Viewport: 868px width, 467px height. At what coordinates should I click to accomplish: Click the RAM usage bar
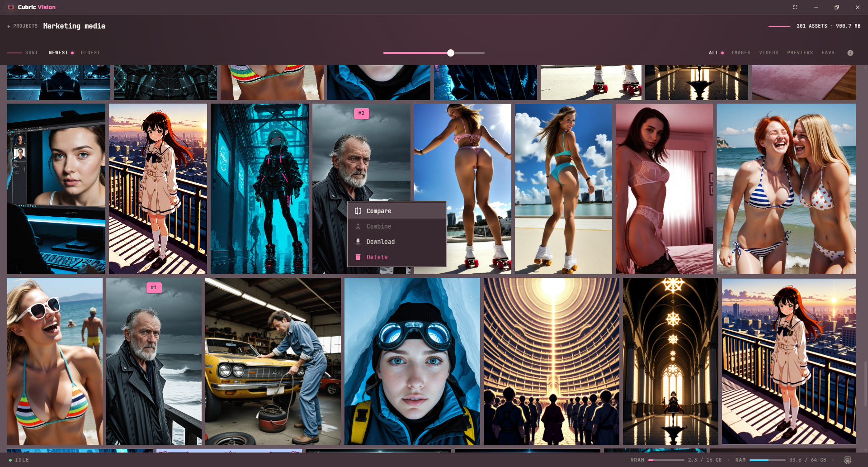pyautogui.click(x=768, y=460)
